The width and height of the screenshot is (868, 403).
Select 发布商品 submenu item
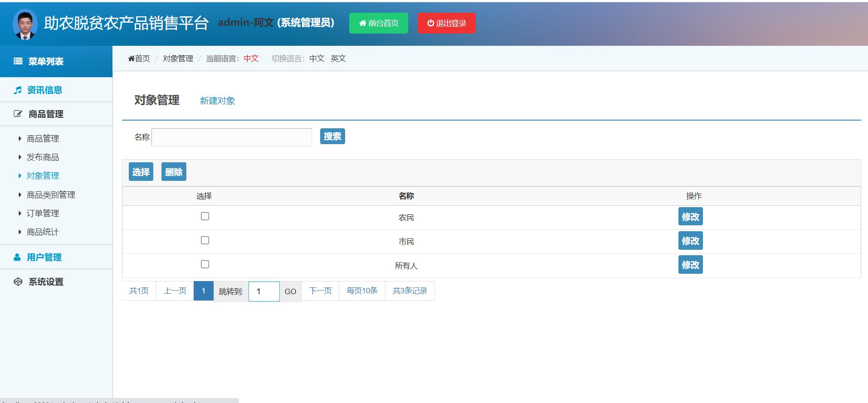pos(43,157)
